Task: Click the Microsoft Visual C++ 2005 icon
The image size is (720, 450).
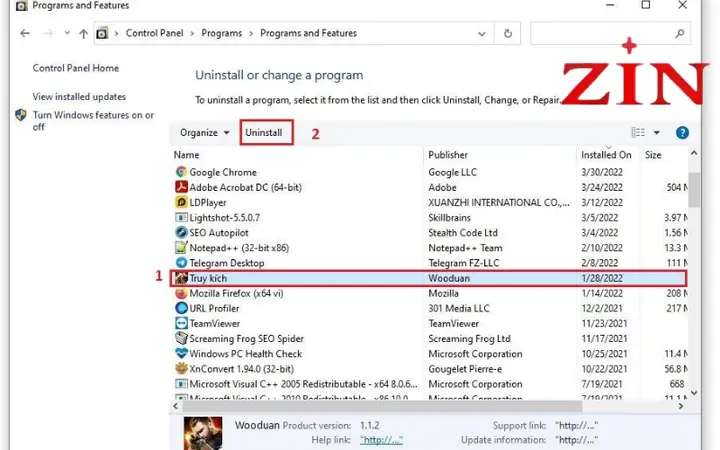Action: 181,384
